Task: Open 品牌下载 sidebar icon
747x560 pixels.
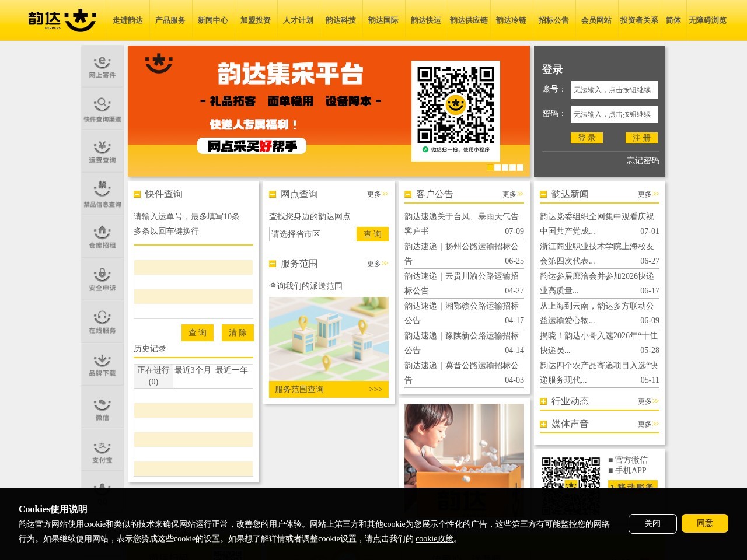Action: [102, 365]
